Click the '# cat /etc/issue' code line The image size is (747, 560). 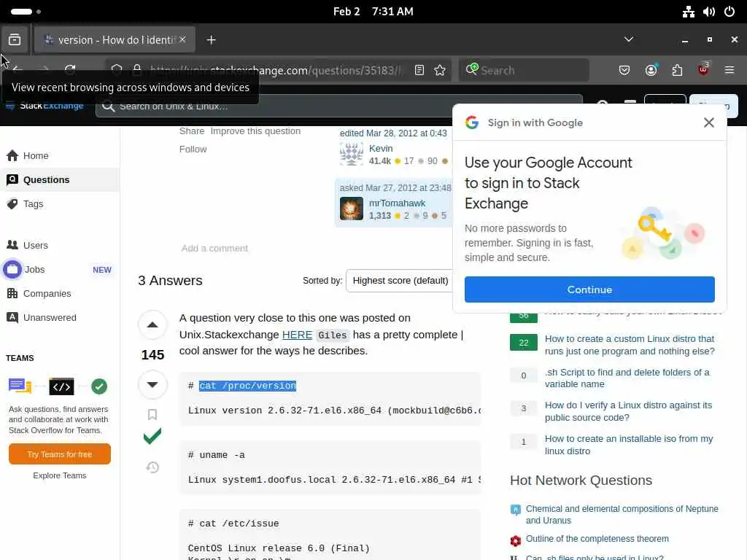(x=233, y=524)
